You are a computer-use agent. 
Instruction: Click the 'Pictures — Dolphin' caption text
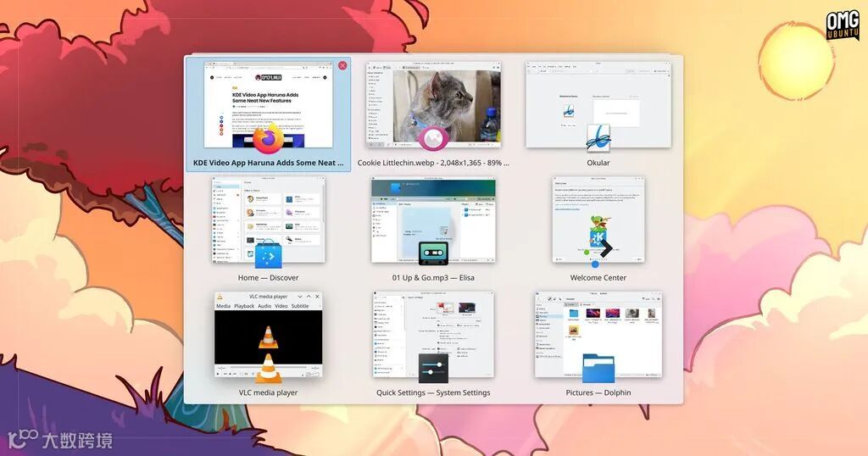click(x=598, y=392)
